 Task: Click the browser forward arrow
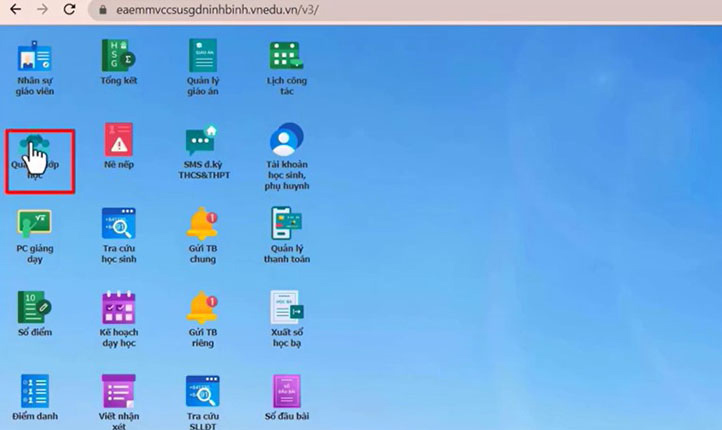point(42,9)
